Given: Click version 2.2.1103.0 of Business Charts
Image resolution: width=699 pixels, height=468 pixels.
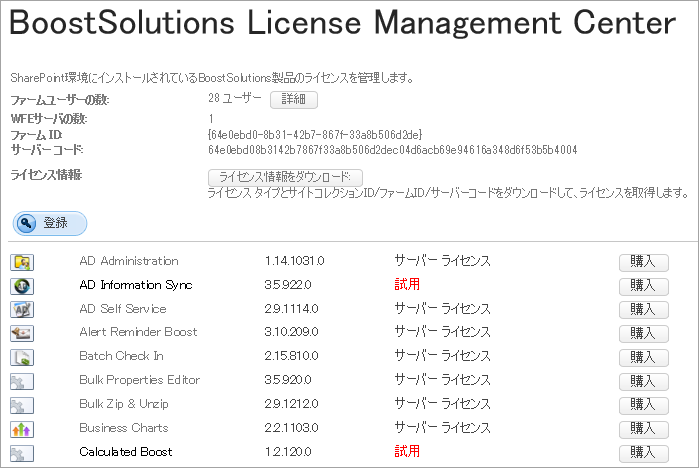Looking at the screenshot, I should click(292, 428).
